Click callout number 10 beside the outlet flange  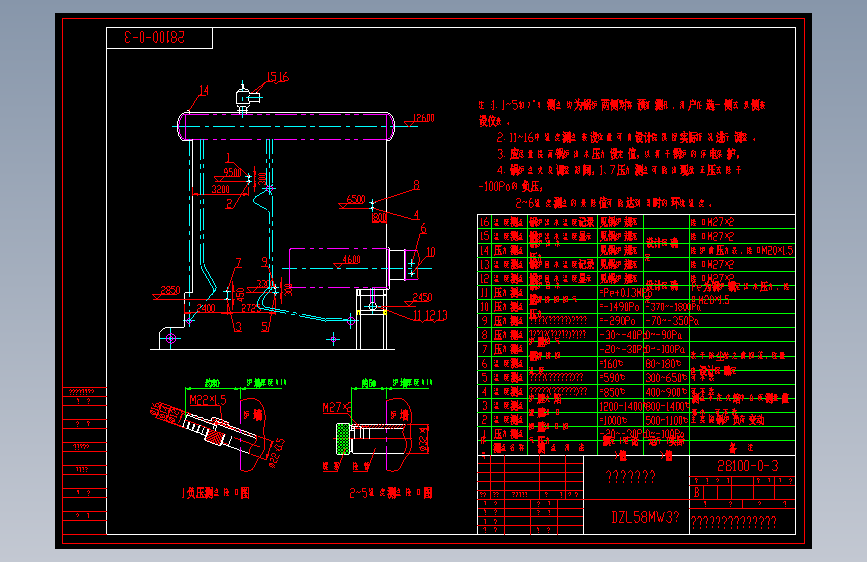tap(431, 252)
